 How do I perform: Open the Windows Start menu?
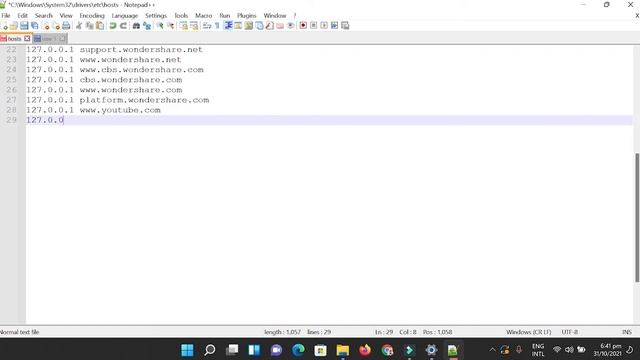pos(187,350)
